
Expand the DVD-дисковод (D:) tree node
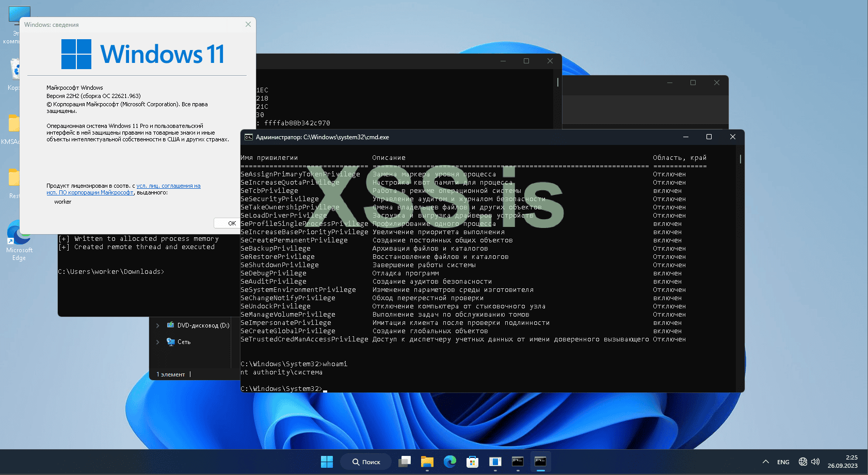[x=158, y=325]
